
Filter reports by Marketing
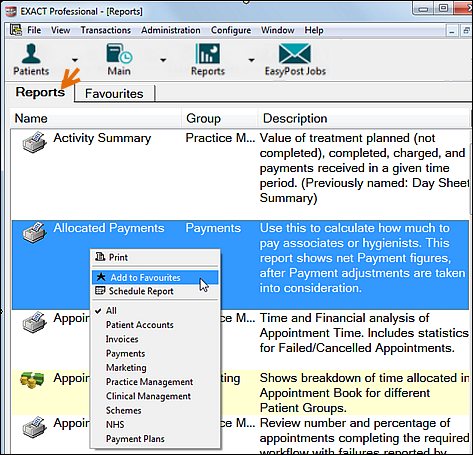coord(155,367)
